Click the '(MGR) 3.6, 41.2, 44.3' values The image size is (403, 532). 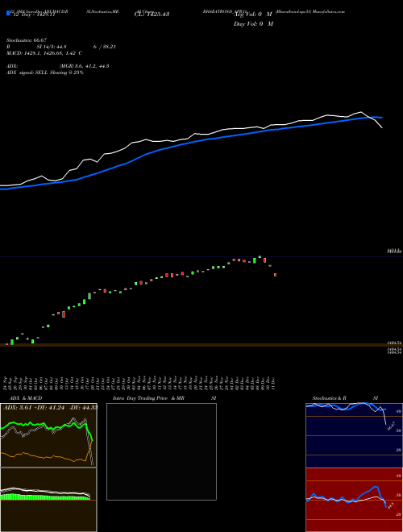[84, 66]
